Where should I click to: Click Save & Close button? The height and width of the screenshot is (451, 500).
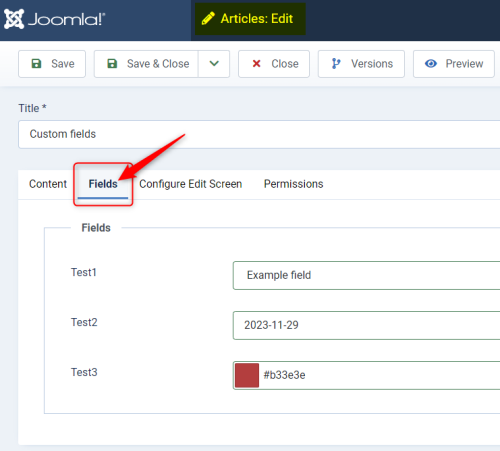pos(146,64)
